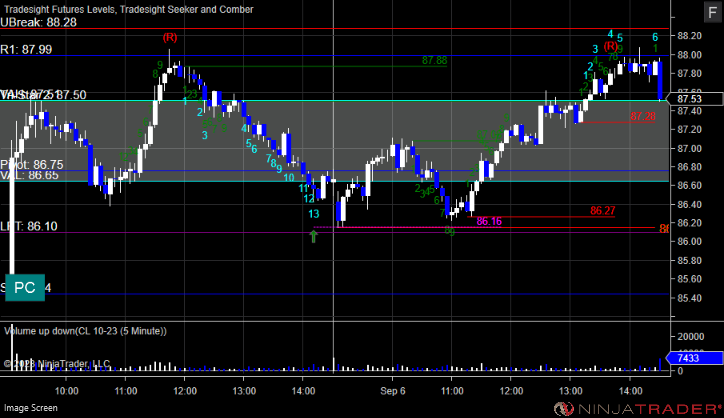Screen dimensions: 724x418
Task: Click the 20000 volume axis label
Action: pyautogui.click(x=691, y=337)
